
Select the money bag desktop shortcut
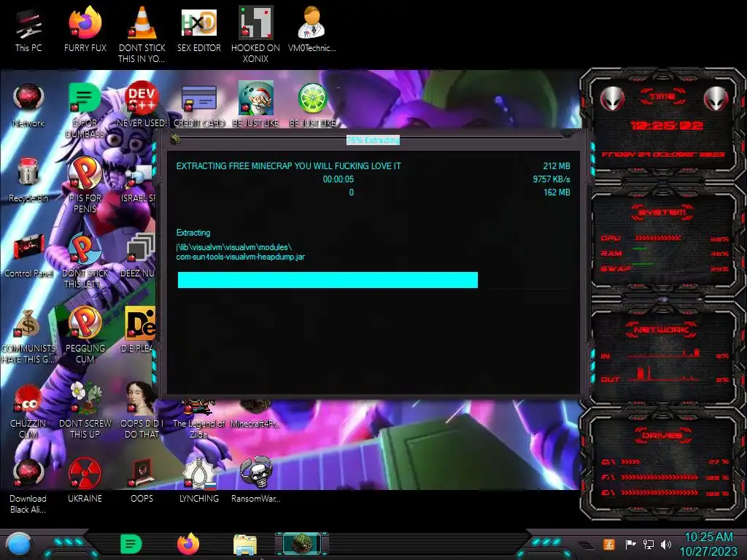pos(28,335)
